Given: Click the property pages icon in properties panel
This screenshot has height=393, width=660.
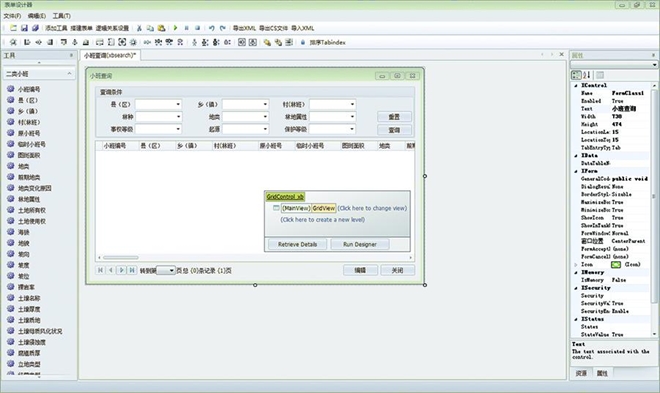Looking at the screenshot, I should tap(600, 75).
